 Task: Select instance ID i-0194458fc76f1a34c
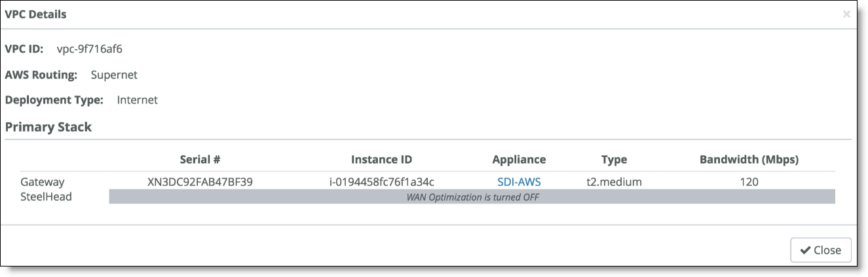point(382,182)
